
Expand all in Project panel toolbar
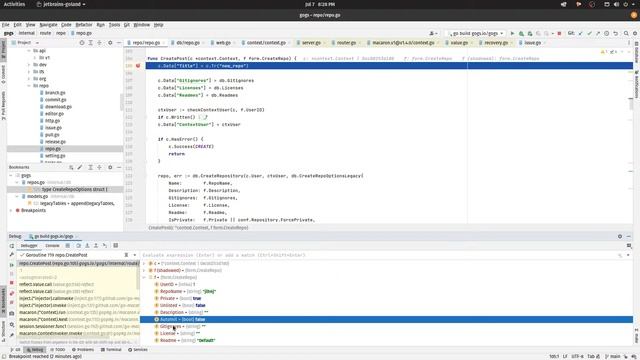point(91,43)
